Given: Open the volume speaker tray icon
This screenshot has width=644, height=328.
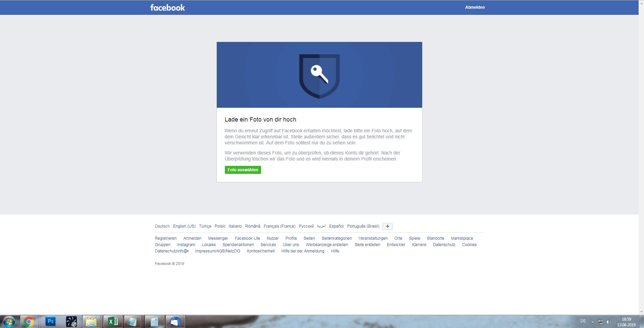Looking at the screenshot, I should click(609, 322).
